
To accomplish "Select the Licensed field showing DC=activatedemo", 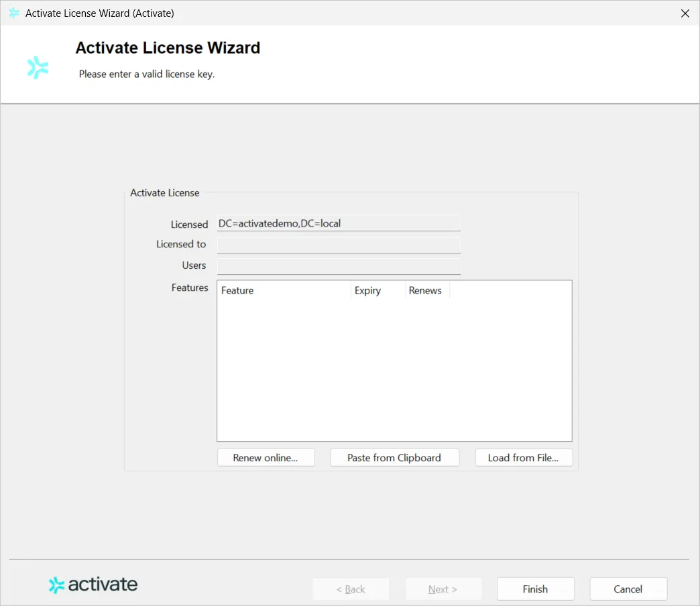I will [x=339, y=224].
